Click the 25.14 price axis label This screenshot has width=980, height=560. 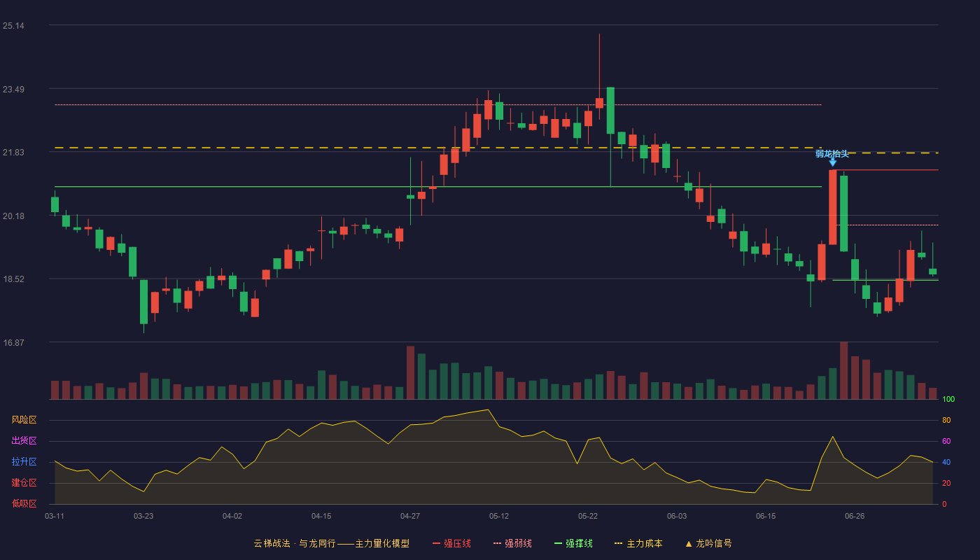[13, 26]
